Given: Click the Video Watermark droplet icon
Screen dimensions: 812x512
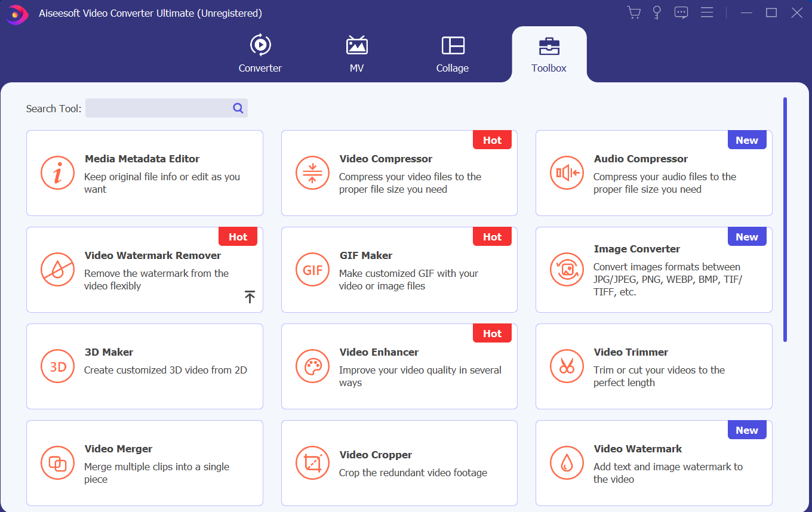Looking at the screenshot, I should 567,463.
